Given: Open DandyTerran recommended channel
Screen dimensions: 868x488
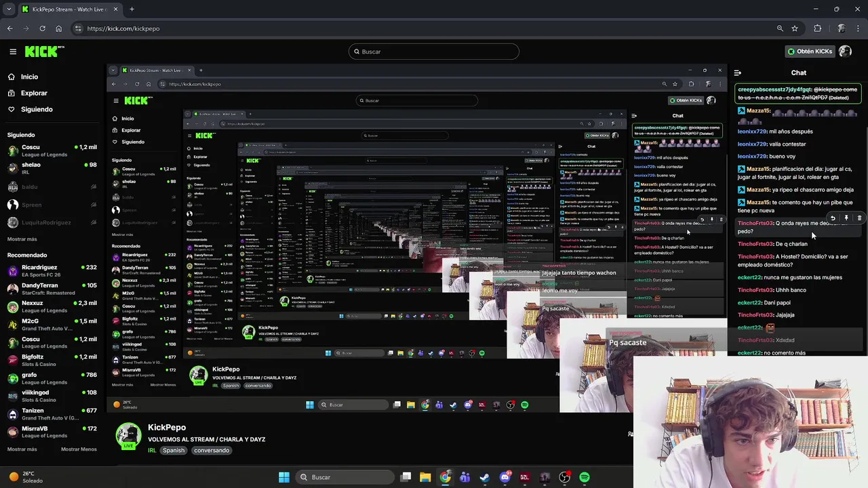Looking at the screenshot, I should point(52,289).
